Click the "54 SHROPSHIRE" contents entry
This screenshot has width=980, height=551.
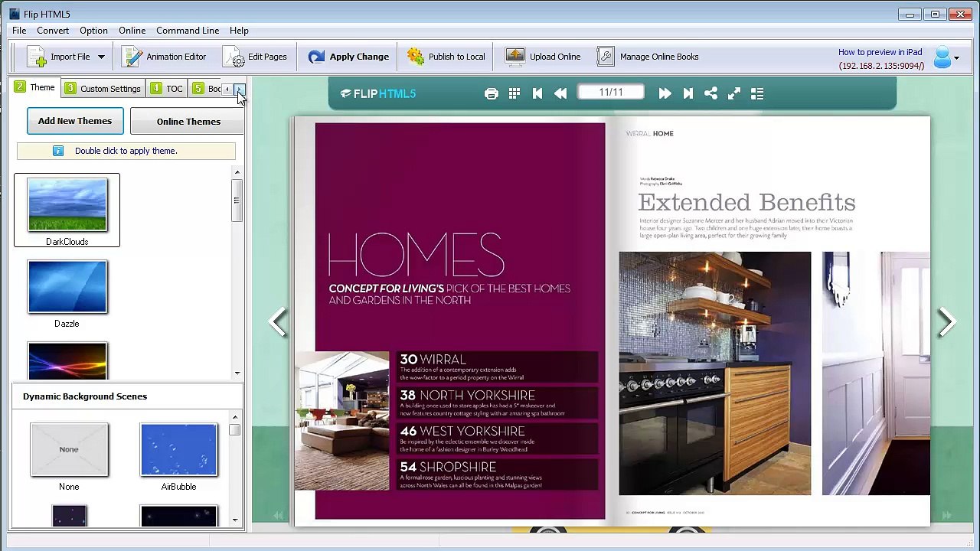pyautogui.click(x=498, y=474)
